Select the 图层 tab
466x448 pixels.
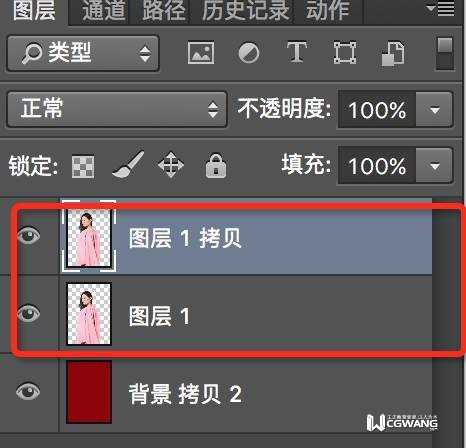(34, 10)
